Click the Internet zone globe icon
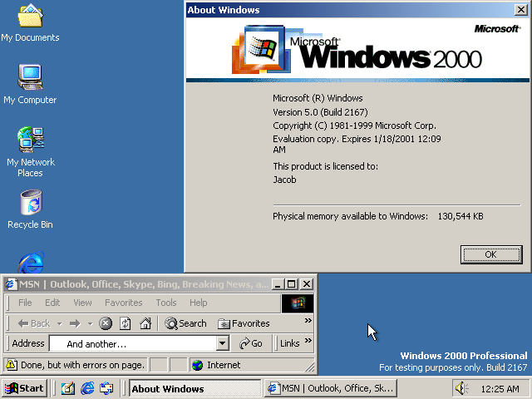Viewport: 532px width, 399px height. [x=197, y=365]
